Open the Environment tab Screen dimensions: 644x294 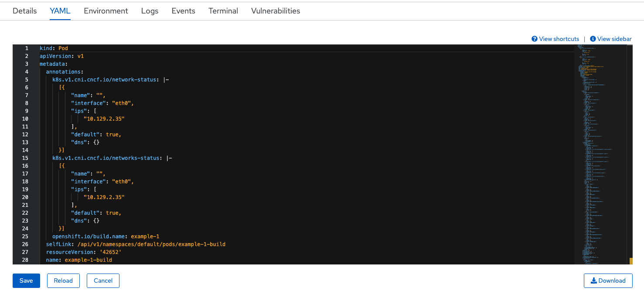[106, 10]
